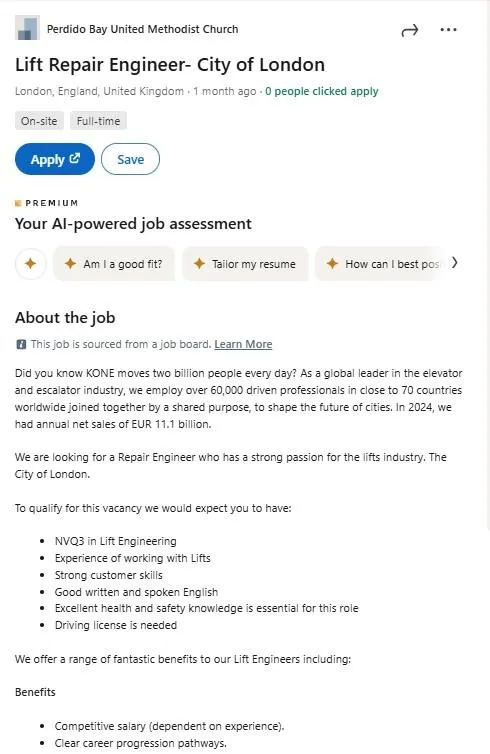Open the Learn More link

coord(243,344)
